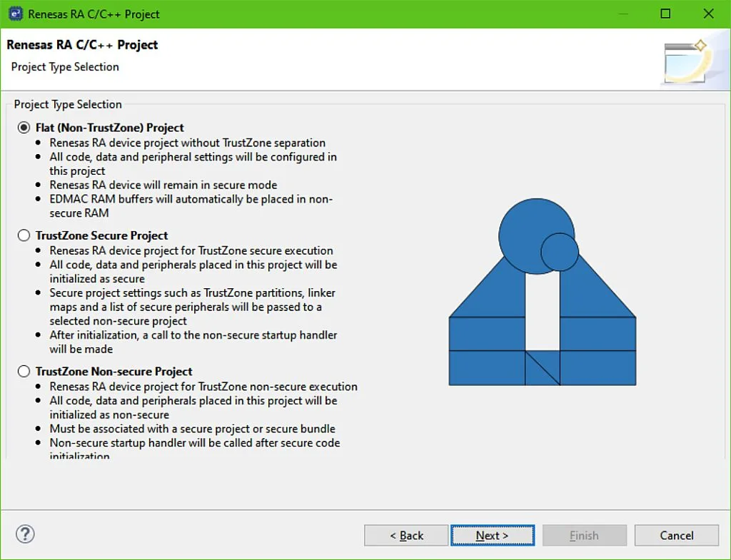Click the small circle in the mascot graphic

pos(560,252)
